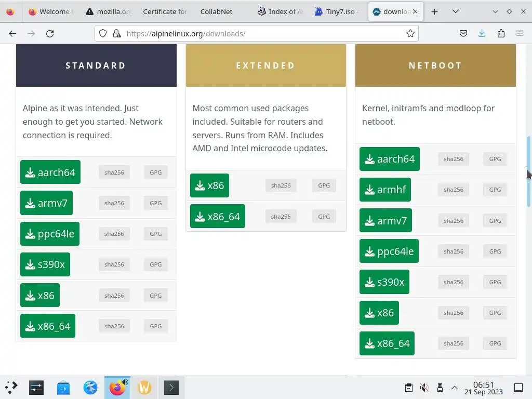The width and height of the screenshot is (532, 399).
Task: Open the Firefox hamburger menu
Action: point(520,34)
